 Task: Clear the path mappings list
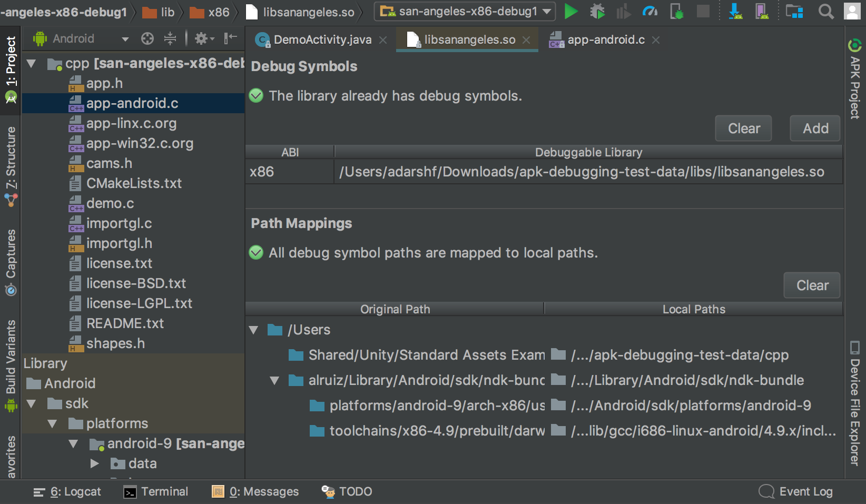[x=811, y=285]
